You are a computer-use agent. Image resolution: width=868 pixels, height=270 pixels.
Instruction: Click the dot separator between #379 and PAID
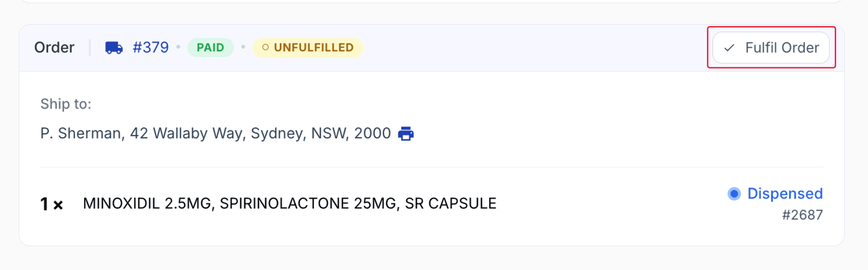178,47
